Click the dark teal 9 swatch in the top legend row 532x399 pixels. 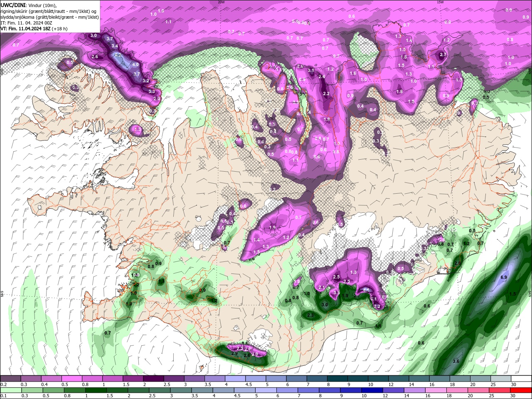358,379
